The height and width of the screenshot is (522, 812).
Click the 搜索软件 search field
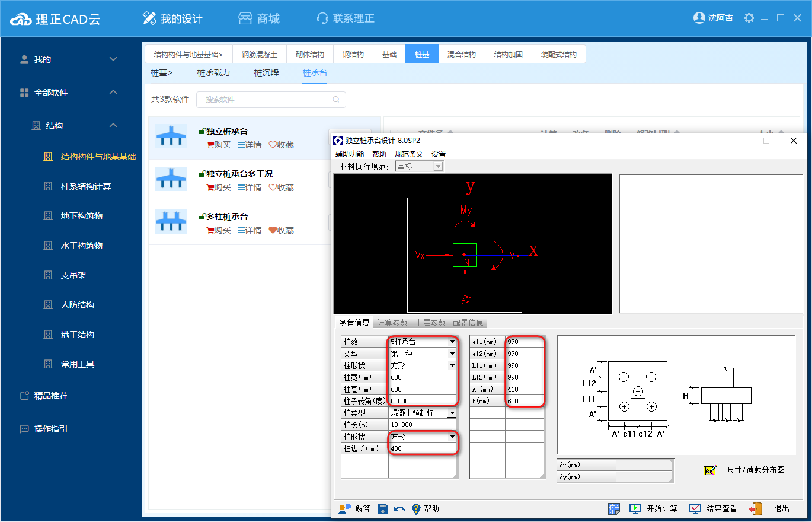click(271, 100)
